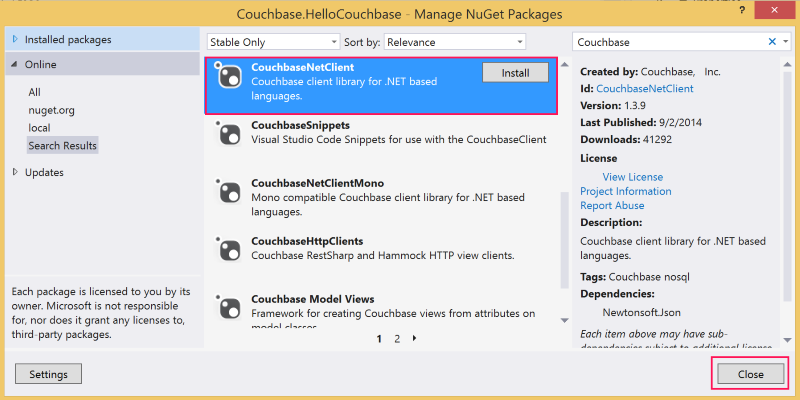
Task: Open the View License link
Action: [632, 177]
